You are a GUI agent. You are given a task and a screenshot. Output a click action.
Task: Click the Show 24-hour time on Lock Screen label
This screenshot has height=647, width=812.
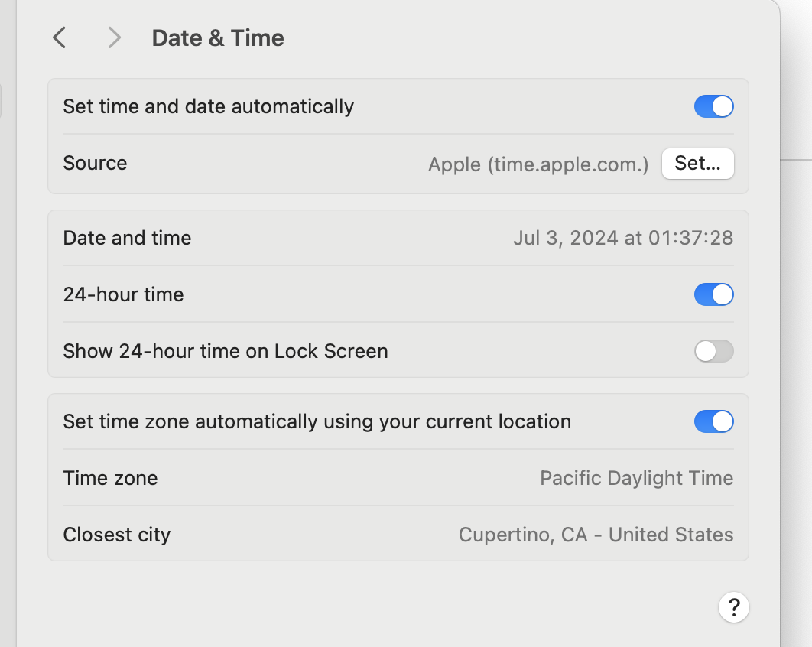226,351
